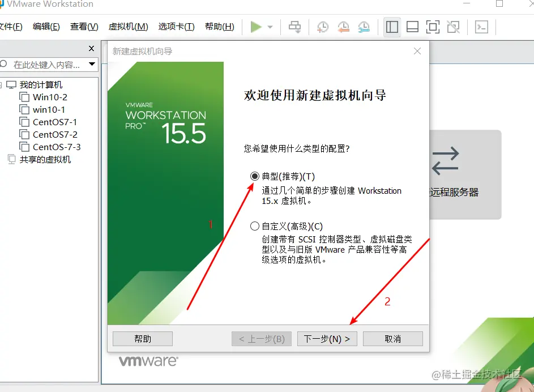Close the library sidebar panel
The width and height of the screenshot is (534, 392).
click(91, 48)
